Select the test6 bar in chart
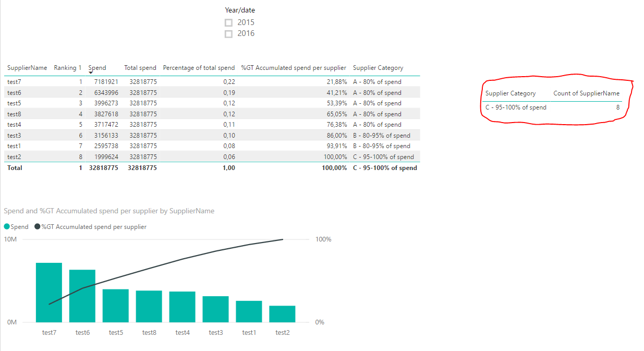Image resolution: width=644 pixels, height=351 pixels. (82, 296)
